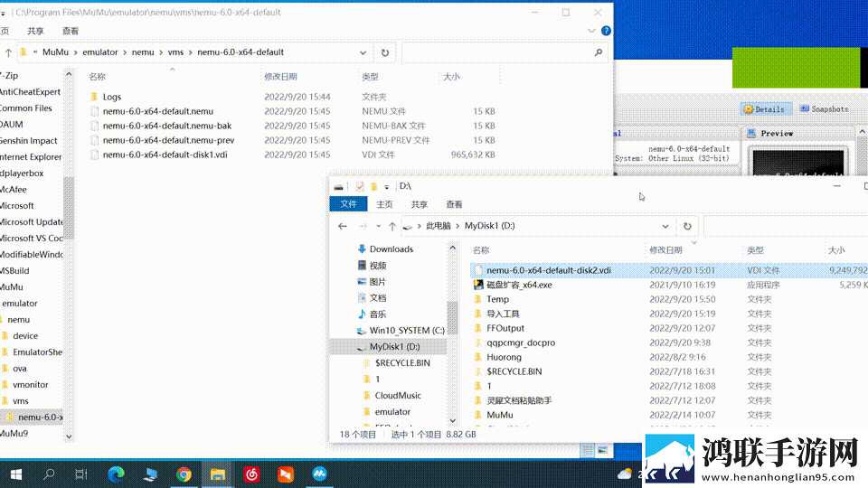This screenshot has height=488, width=868.
Task: Open Task View on taskbar
Action: click(x=81, y=474)
